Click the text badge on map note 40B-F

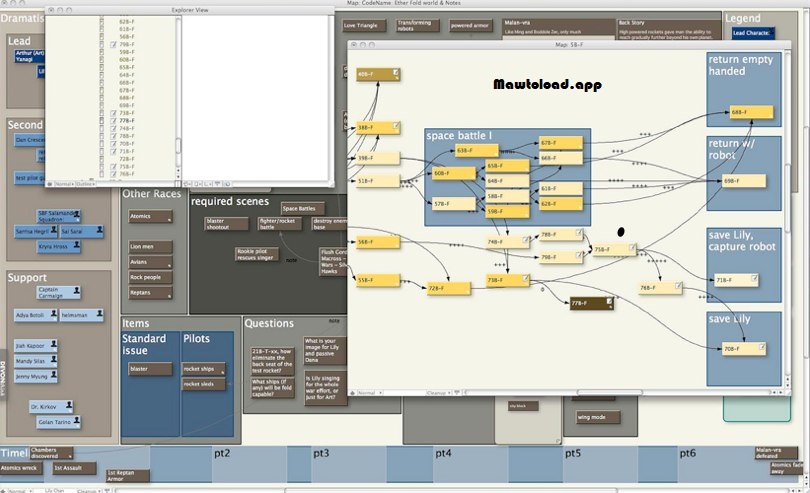(x=396, y=72)
